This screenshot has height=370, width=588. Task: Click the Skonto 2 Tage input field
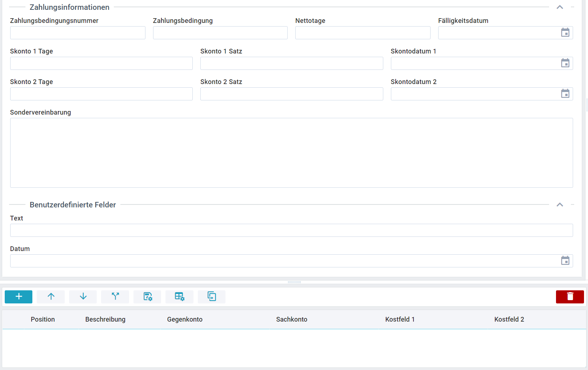click(101, 94)
